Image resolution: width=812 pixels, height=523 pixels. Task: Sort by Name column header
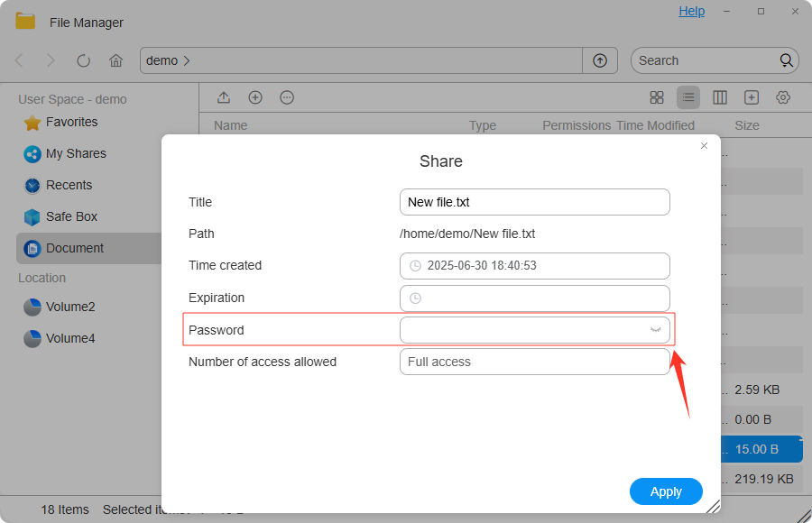point(230,125)
